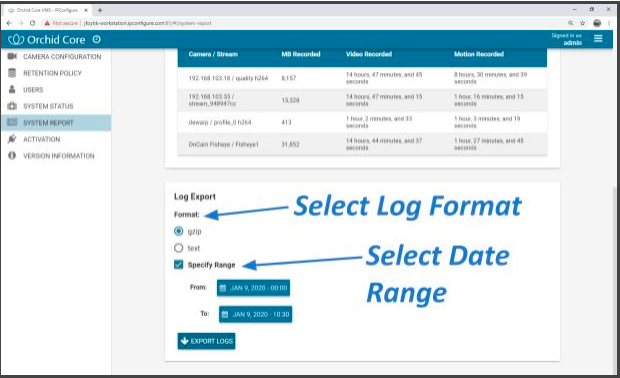Reload the page with browser refresh icon
This screenshot has height=378, width=620.
click(x=32, y=23)
